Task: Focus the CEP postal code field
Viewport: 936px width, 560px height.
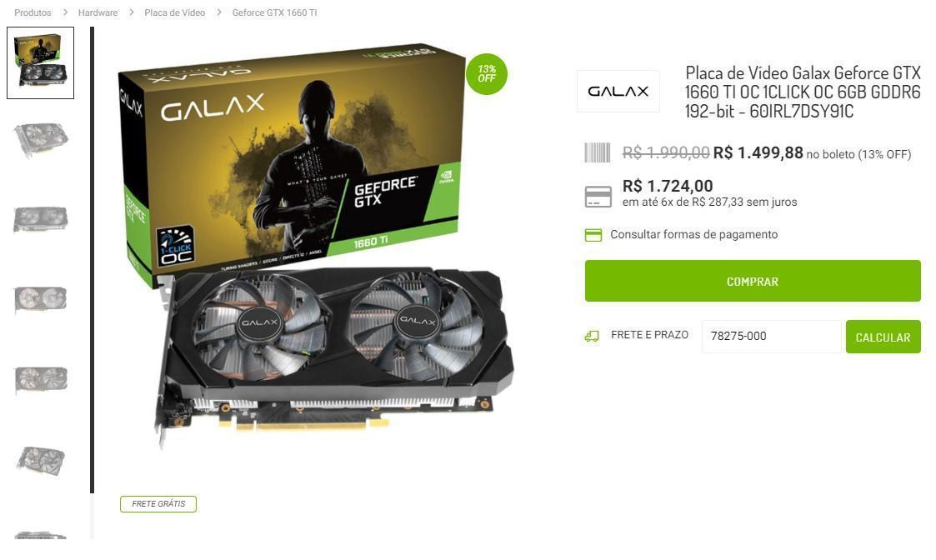Action: click(x=771, y=336)
